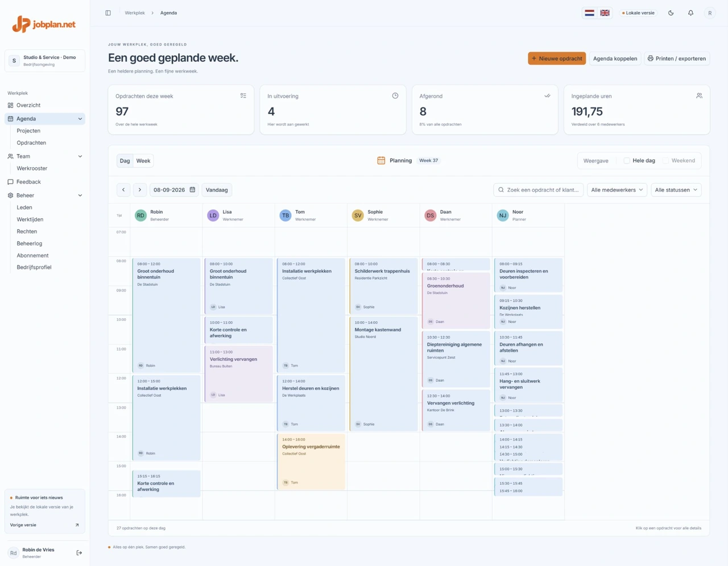
Task: Click the search opdracht of klant field
Action: tap(539, 190)
